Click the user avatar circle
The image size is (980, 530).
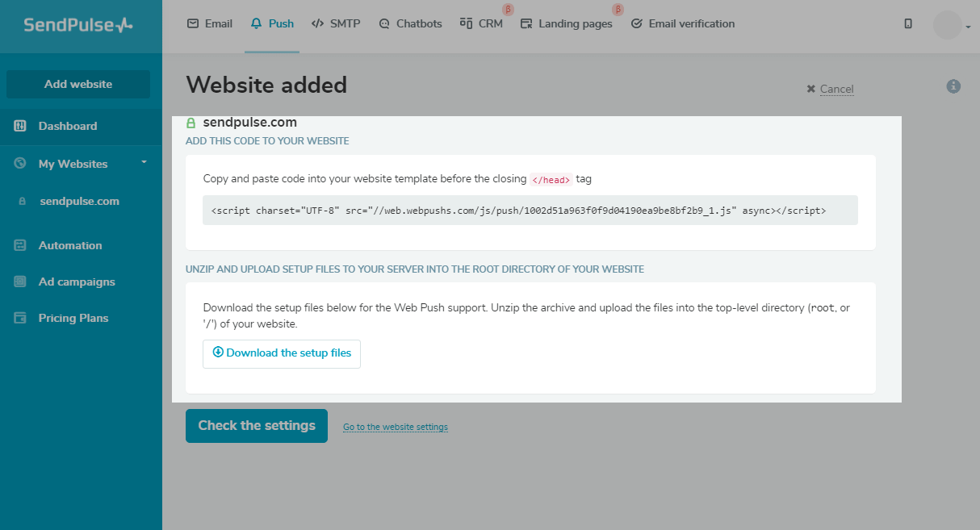pos(947,25)
